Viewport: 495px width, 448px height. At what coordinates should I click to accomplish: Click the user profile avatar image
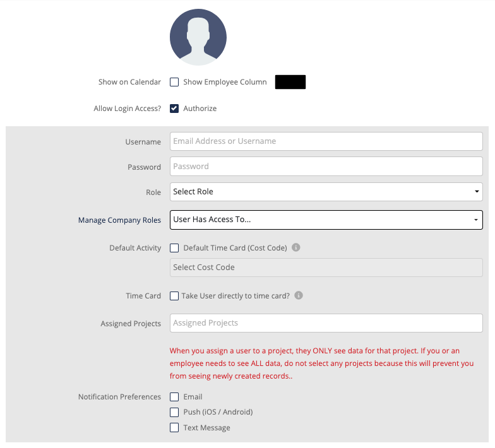198,37
